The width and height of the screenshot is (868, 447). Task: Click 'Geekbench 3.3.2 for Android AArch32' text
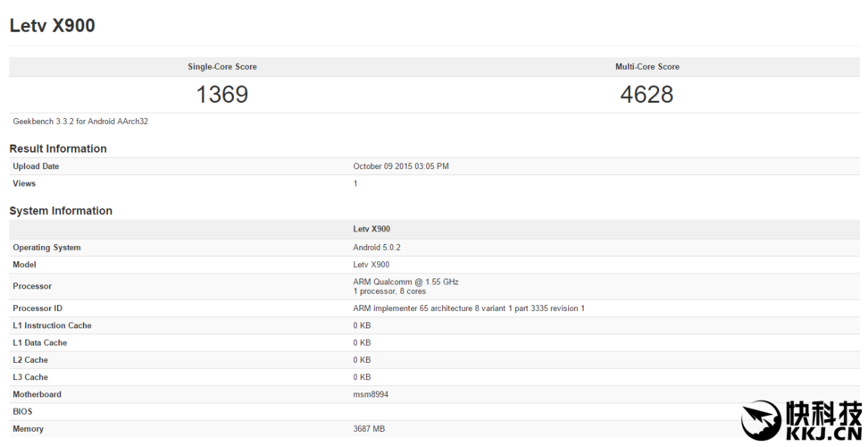(x=80, y=122)
